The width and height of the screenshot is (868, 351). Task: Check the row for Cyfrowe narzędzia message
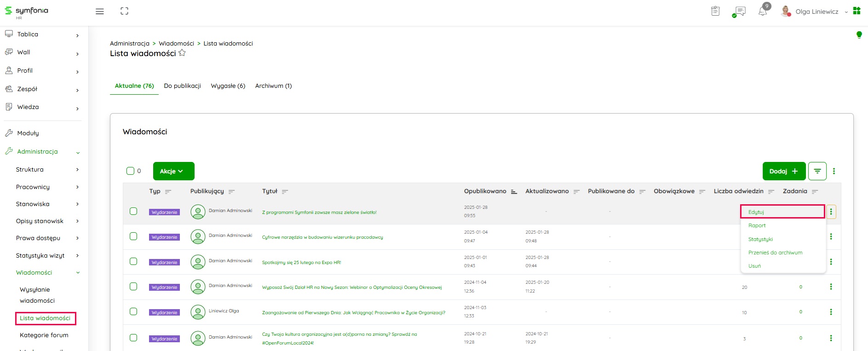133,236
